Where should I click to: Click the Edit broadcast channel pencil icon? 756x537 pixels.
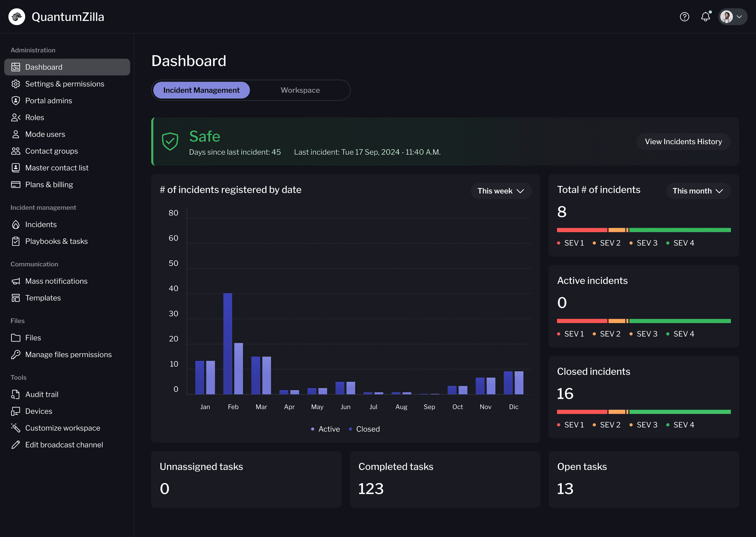16,445
